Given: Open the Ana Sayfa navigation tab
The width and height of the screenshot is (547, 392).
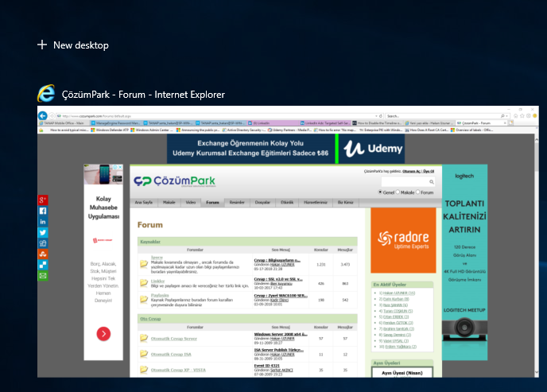Looking at the screenshot, I should pyautogui.click(x=144, y=203).
